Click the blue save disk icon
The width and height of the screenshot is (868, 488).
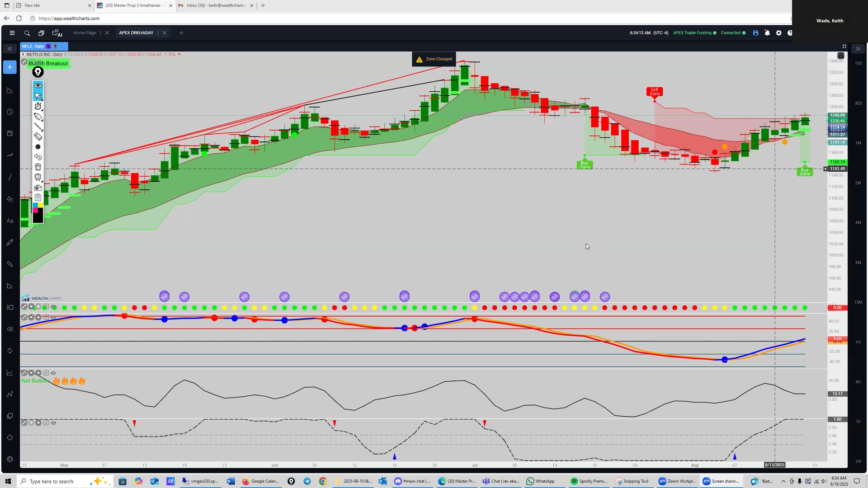coord(755,33)
